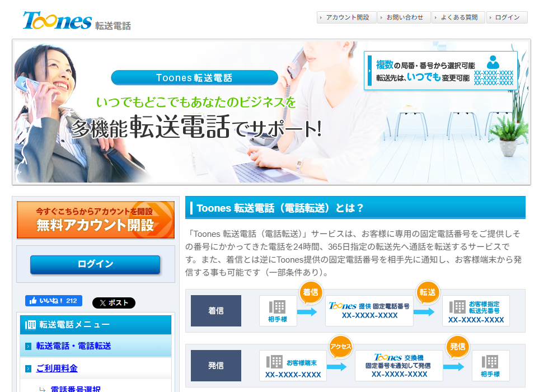The image size is (539, 392).
Task: Click the orange 無料アカウント開設 banner
Action: (96, 220)
